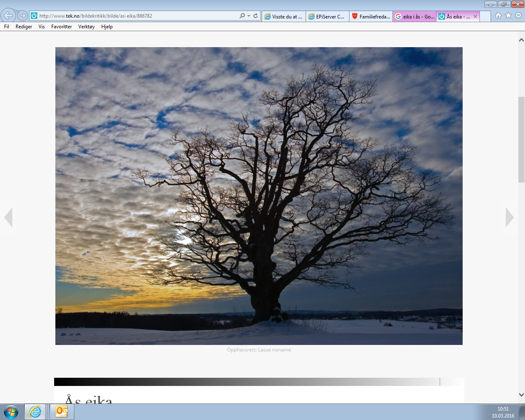Click the browser Back arrow button
Image resolution: width=525 pixels, height=420 pixels.
click(x=8, y=16)
